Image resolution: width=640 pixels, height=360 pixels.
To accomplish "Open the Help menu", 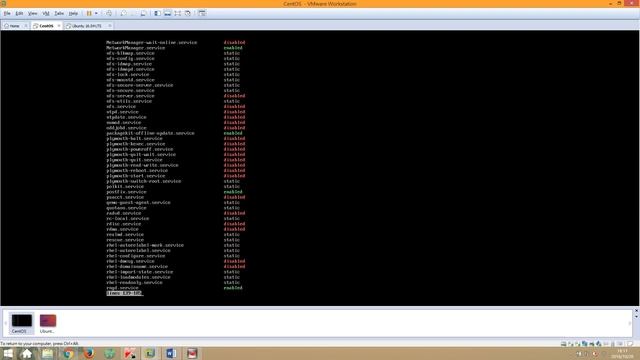I will 73,13.
